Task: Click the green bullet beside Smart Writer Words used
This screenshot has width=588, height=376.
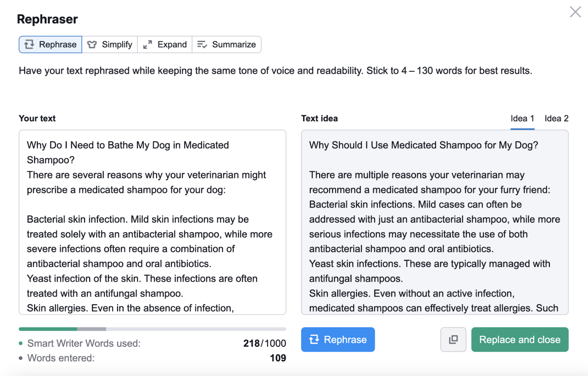Action: pyautogui.click(x=21, y=343)
